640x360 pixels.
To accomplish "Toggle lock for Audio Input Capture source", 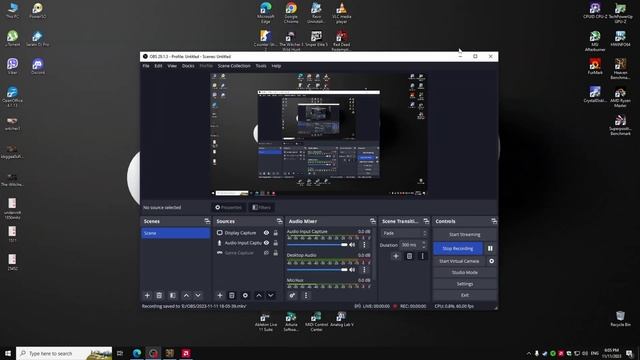I will (x=276, y=242).
